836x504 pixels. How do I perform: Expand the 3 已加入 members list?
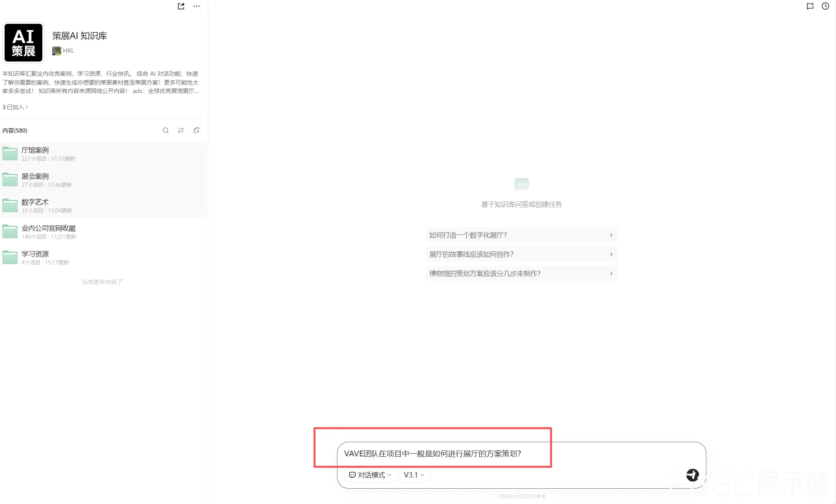[x=15, y=107]
